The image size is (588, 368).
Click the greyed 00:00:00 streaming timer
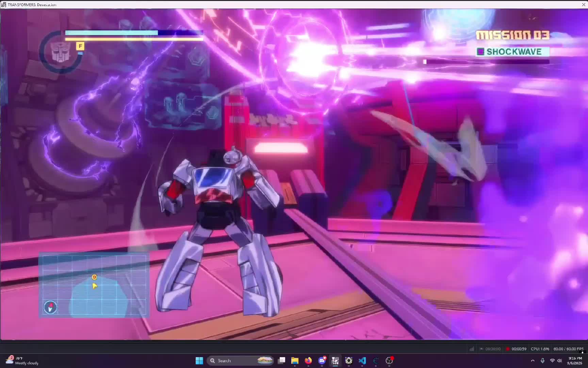(x=493, y=349)
